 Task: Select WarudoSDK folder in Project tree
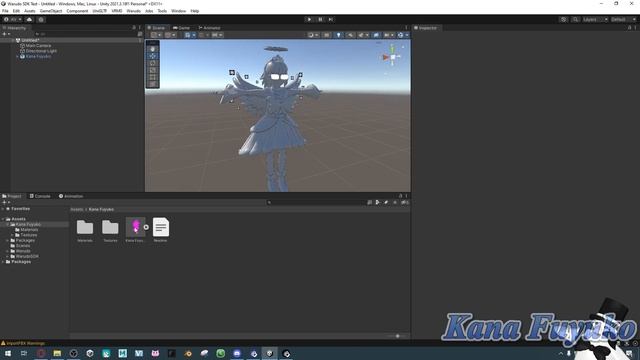tap(27, 256)
